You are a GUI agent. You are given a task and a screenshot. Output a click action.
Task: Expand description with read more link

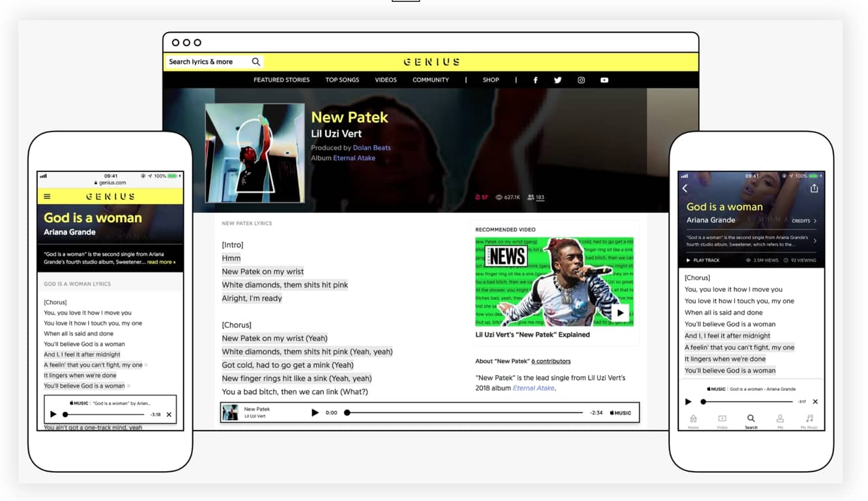point(161,262)
